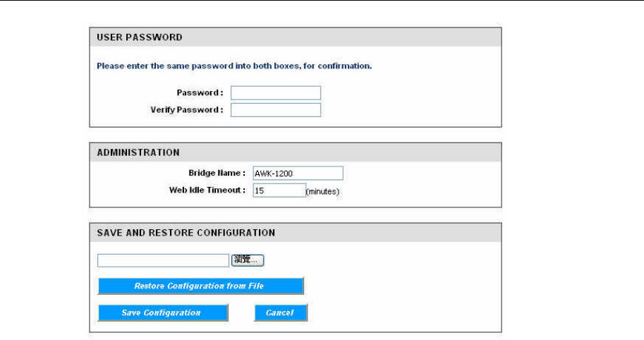Click the "(minutes)" unit text
The width and height of the screenshot is (644, 340).
click(x=322, y=191)
